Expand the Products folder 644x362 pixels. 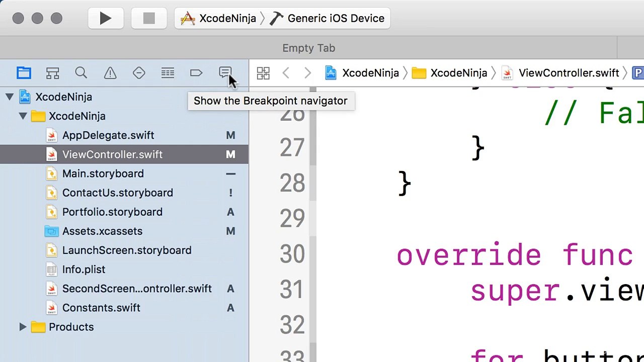point(23,327)
